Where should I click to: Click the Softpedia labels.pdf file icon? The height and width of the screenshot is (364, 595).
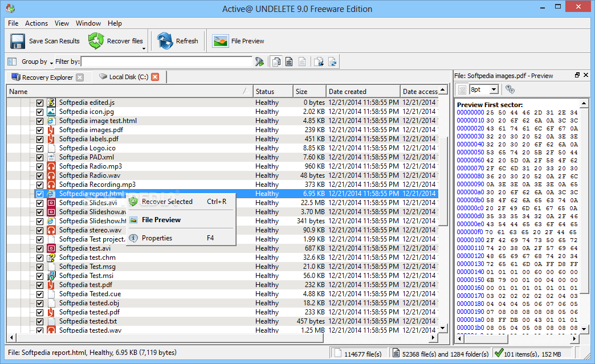coord(51,139)
